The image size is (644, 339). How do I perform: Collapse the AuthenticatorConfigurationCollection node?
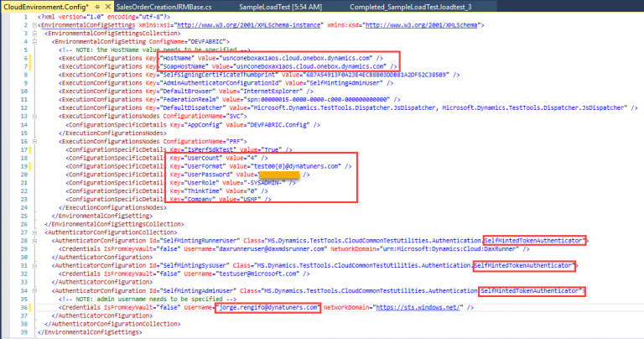tap(34, 232)
